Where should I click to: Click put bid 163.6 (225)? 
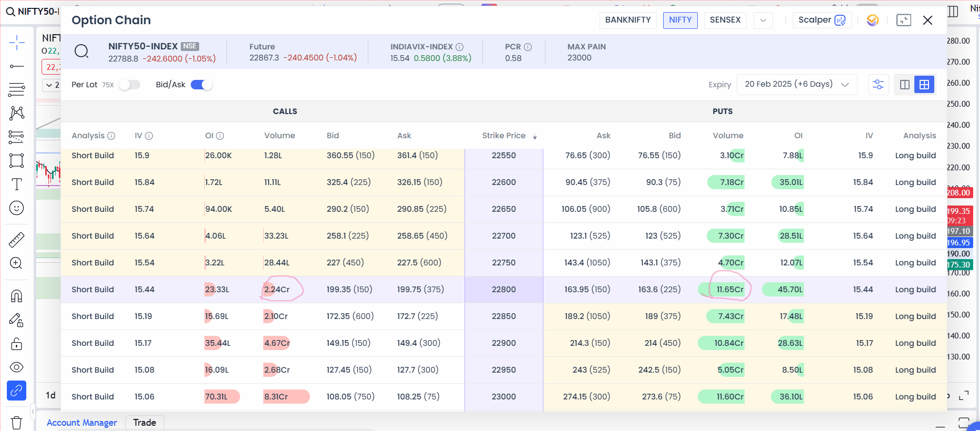click(x=659, y=290)
